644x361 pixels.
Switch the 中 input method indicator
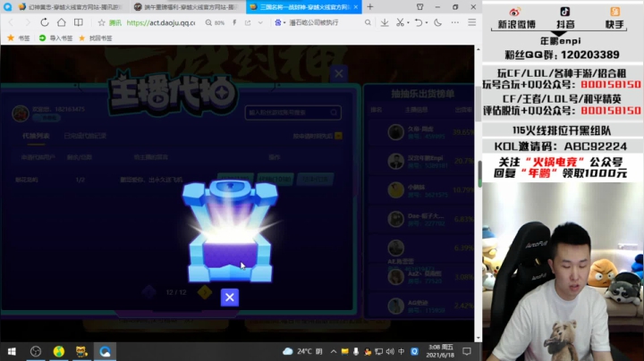tap(402, 351)
